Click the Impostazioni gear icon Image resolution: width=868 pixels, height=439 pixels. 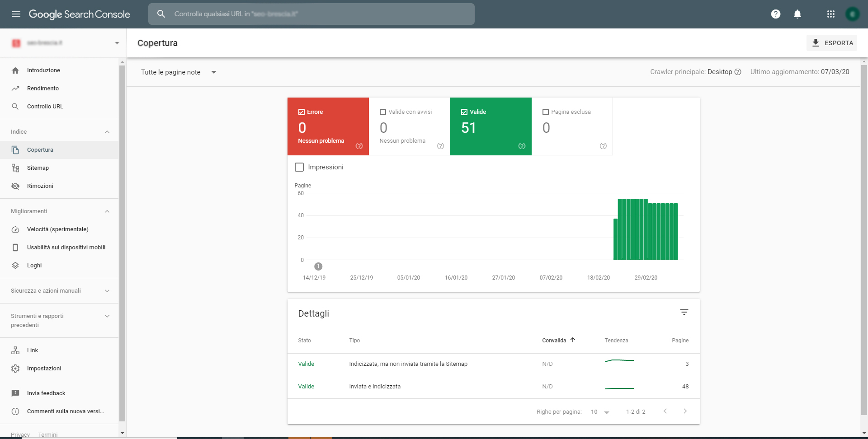click(15, 369)
